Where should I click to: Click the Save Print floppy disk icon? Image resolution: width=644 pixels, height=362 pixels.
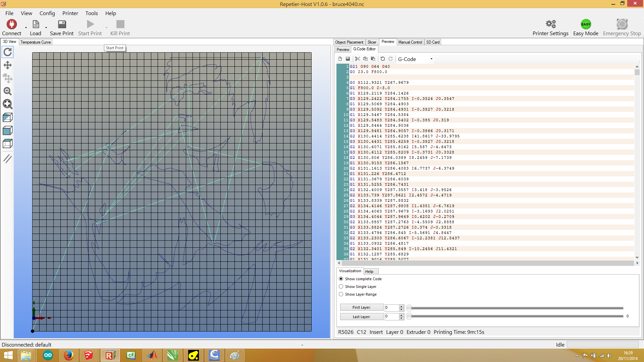pyautogui.click(x=62, y=24)
